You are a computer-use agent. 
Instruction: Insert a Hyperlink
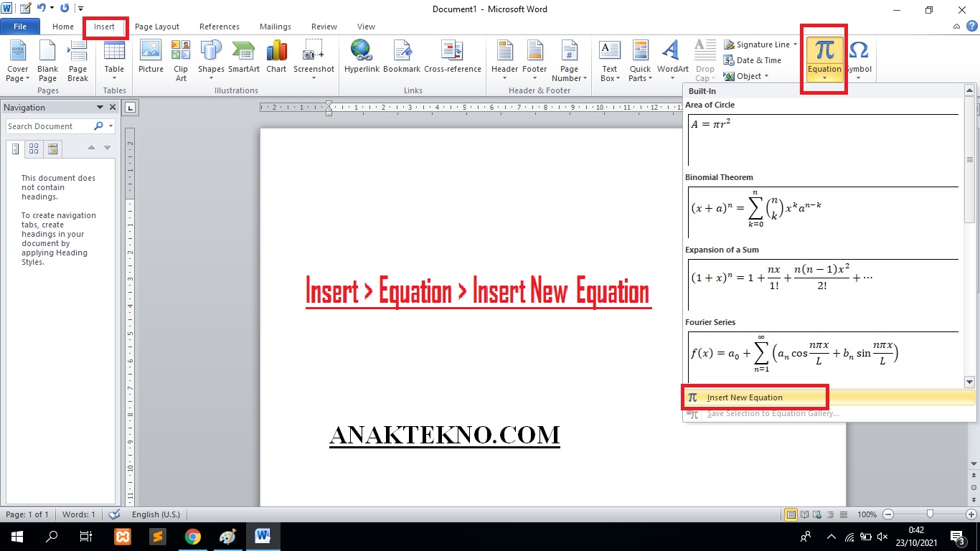click(x=361, y=57)
